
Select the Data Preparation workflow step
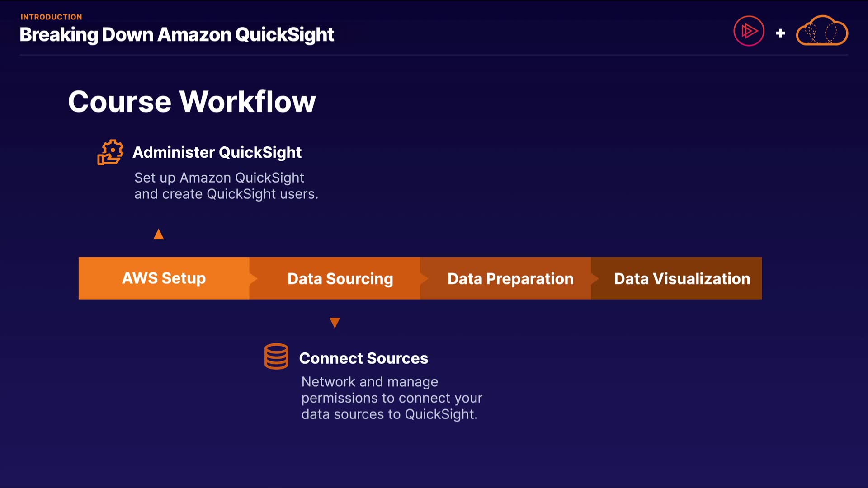pos(510,279)
